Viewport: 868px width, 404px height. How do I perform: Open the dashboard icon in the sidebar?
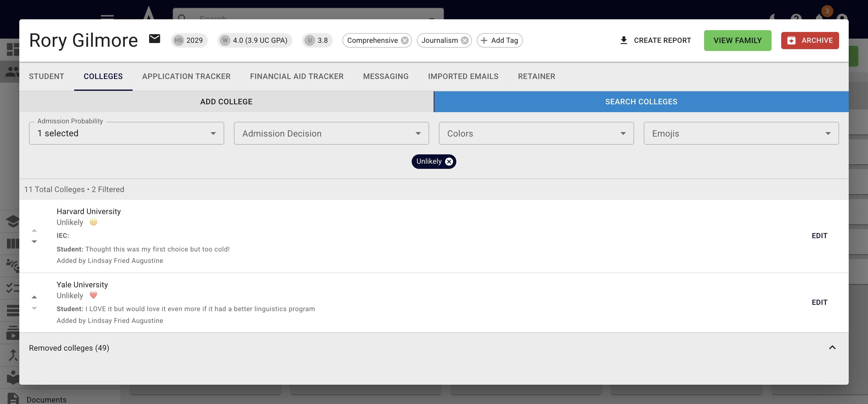(13, 49)
